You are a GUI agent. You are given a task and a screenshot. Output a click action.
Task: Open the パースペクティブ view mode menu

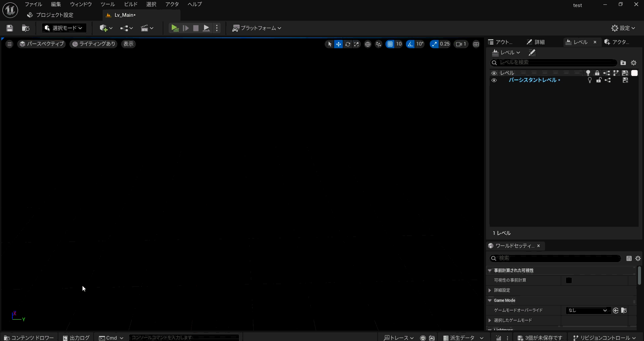click(x=42, y=44)
